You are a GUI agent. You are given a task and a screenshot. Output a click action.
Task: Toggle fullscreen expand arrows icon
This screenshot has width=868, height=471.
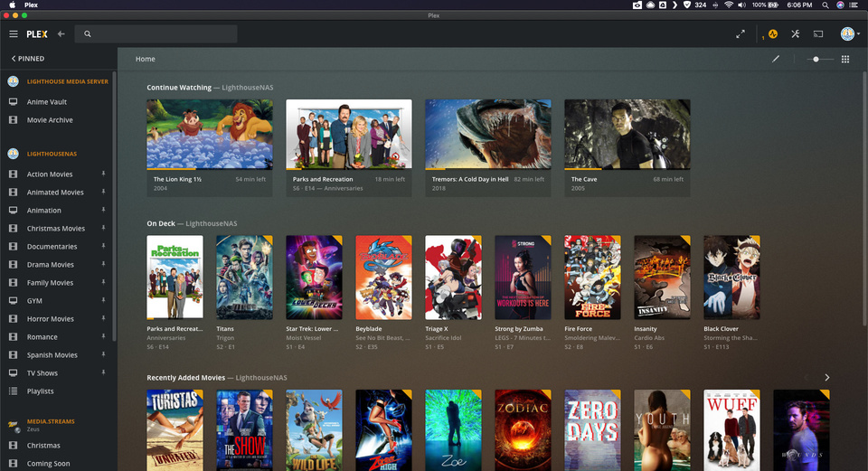pos(741,33)
